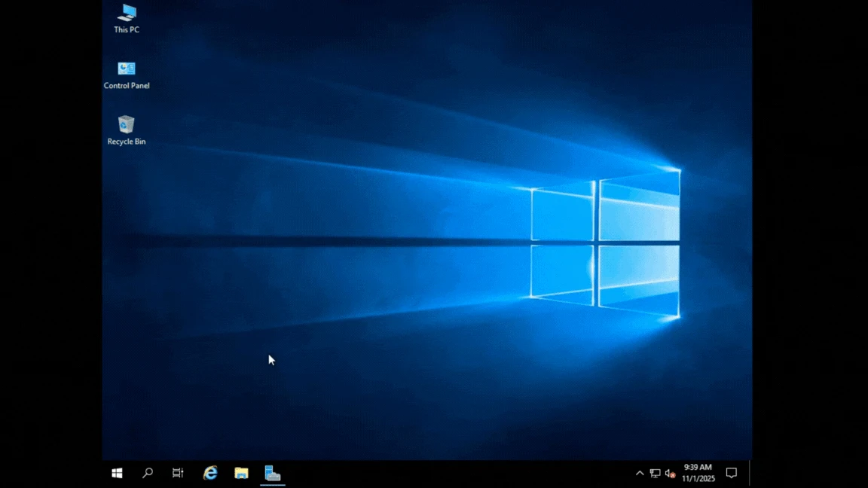Screen dimensions: 868x488
Task: Click the Show desktop sliver at taskbar end
Action: click(x=750, y=473)
